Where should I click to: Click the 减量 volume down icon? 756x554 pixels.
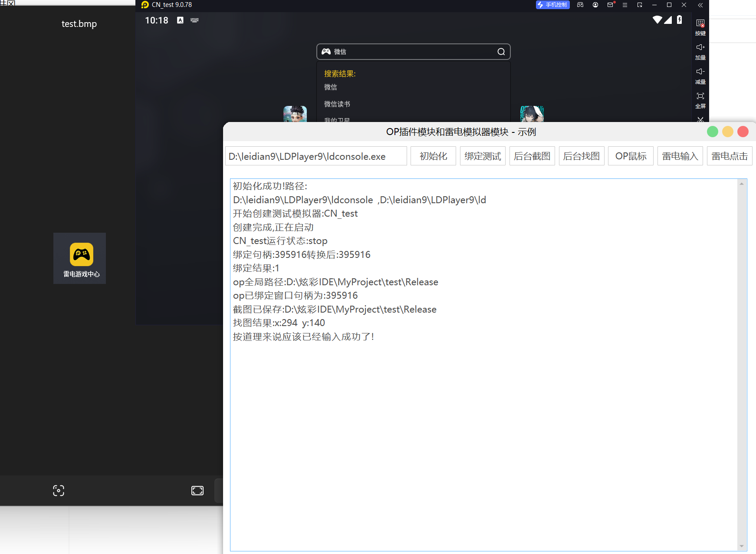click(700, 75)
